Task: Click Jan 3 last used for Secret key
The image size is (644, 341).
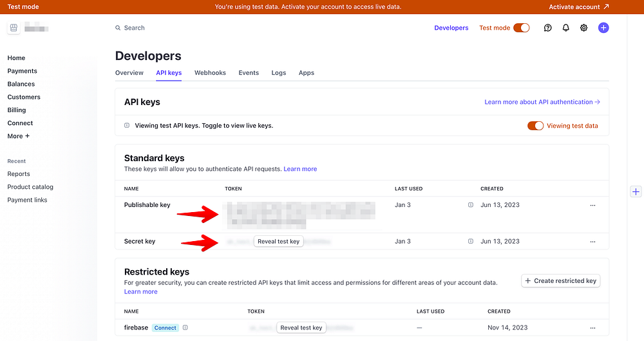Action: pyautogui.click(x=402, y=242)
